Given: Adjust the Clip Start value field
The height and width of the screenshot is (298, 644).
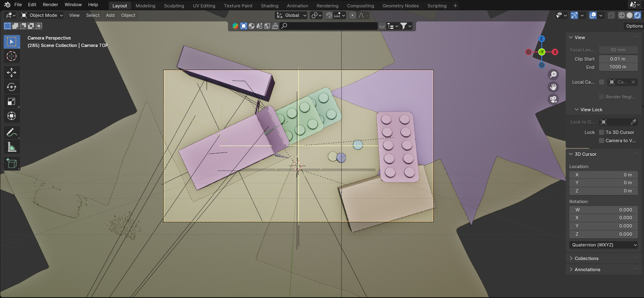Looking at the screenshot, I should tap(618, 59).
